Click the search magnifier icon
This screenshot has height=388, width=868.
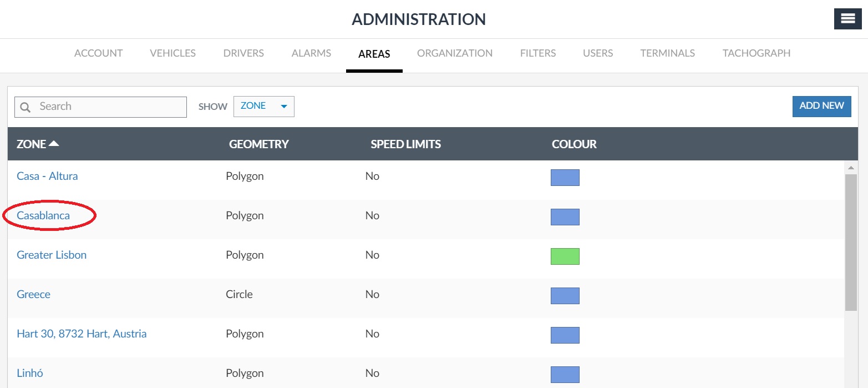point(25,107)
